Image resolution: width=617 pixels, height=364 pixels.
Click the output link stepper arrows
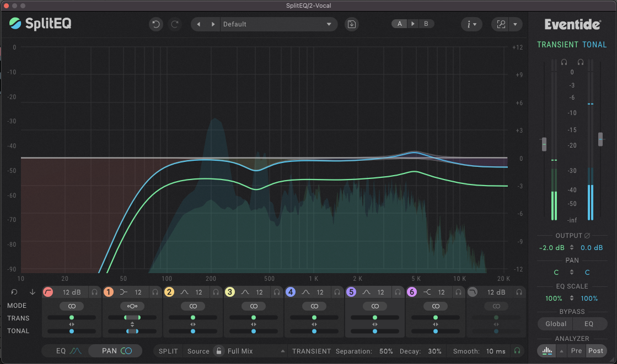click(x=572, y=248)
